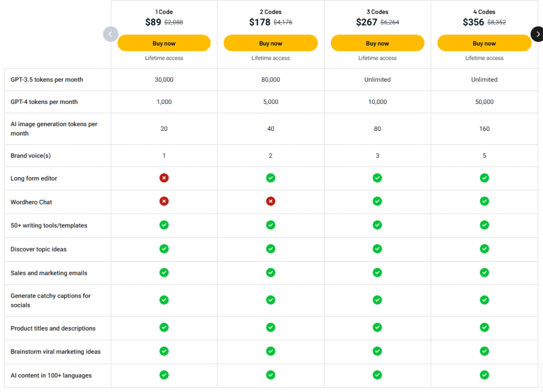Buy now for the 1 Code plan
Viewport: 543px width, 392px height.
pos(164,43)
